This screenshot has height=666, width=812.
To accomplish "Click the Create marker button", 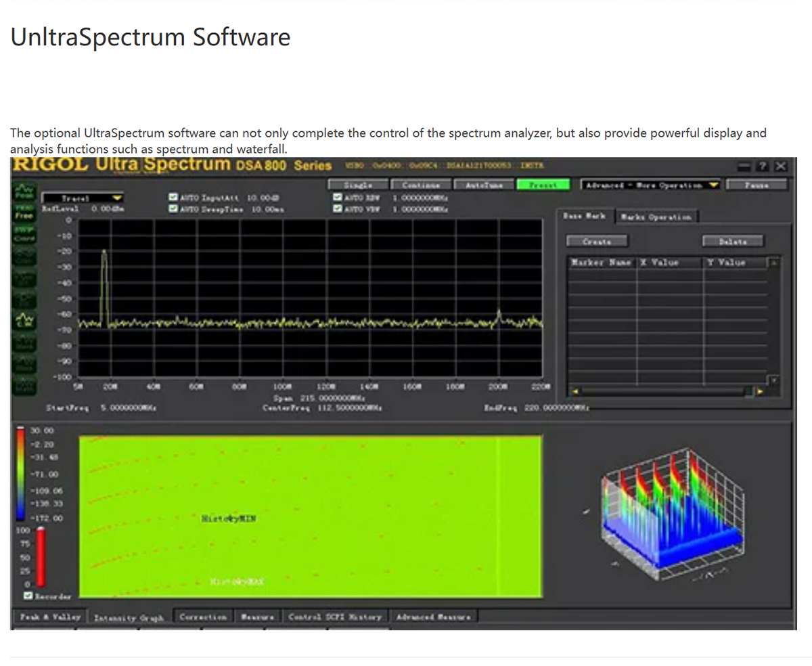I will (x=596, y=241).
